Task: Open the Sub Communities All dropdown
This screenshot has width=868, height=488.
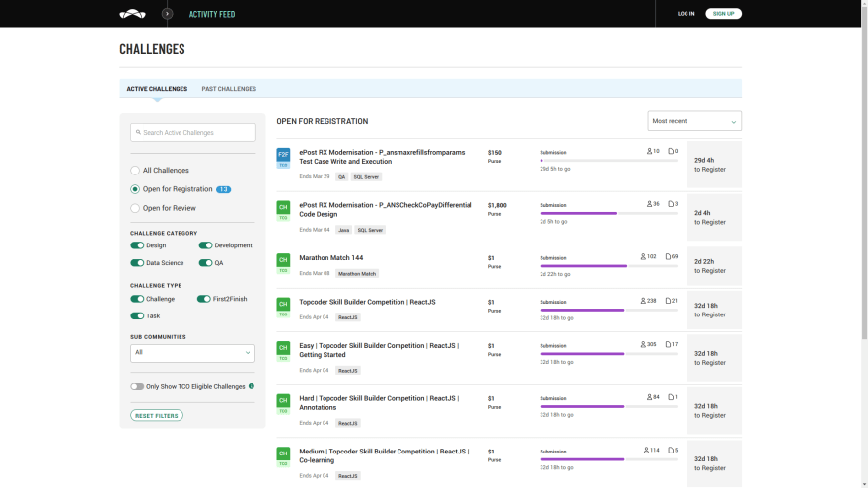Action: click(192, 353)
